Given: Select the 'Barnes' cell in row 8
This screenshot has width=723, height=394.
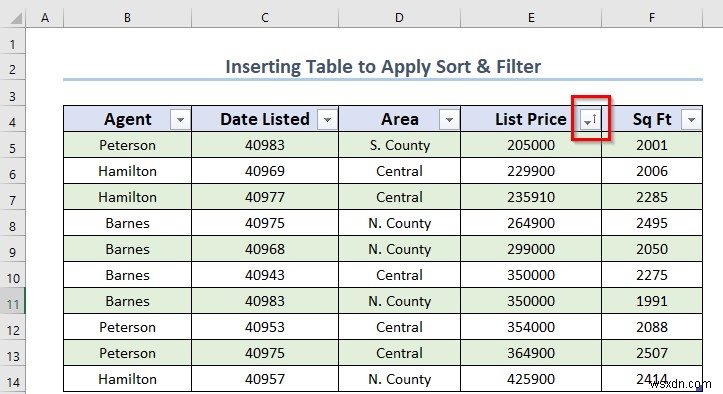Looking at the screenshot, I should (127, 223).
